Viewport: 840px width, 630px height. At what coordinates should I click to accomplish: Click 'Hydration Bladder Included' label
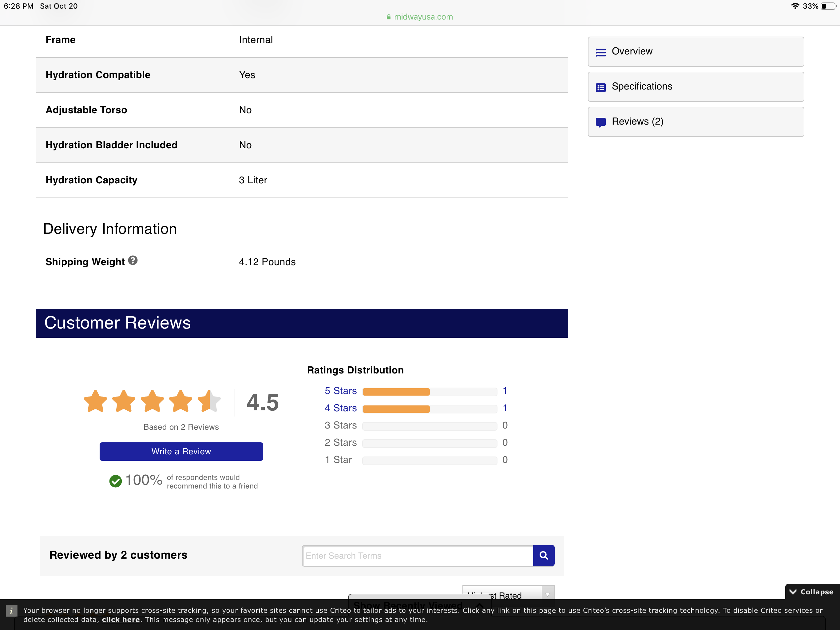[112, 145]
